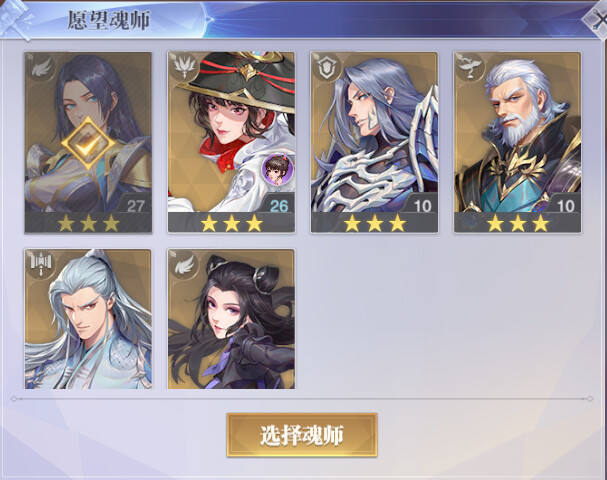Click the 选择魂师 confirm button
Viewport: 607px width, 480px height.
coord(302,435)
